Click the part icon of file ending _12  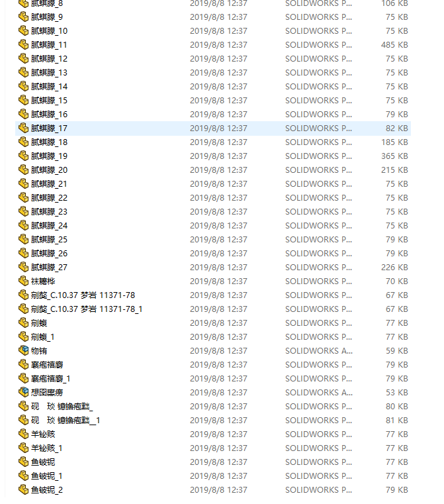point(23,58)
